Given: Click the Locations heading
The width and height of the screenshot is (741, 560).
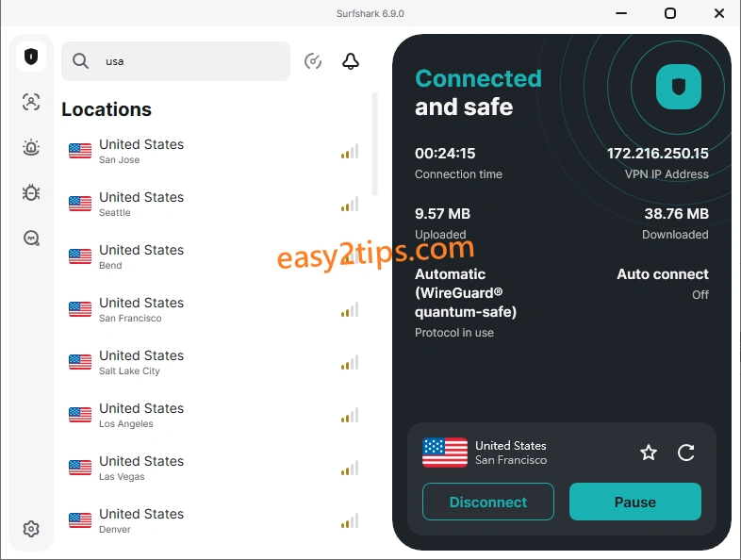Looking at the screenshot, I should (x=107, y=109).
